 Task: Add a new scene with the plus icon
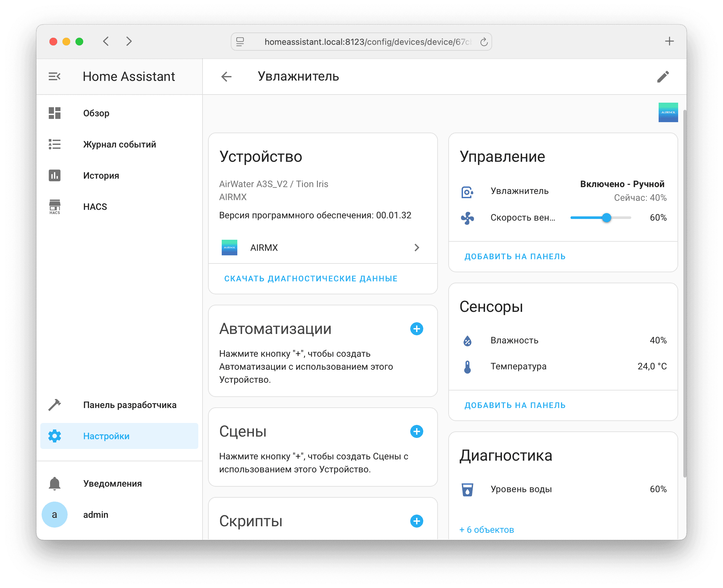pyautogui.click(x=416, y=431)
